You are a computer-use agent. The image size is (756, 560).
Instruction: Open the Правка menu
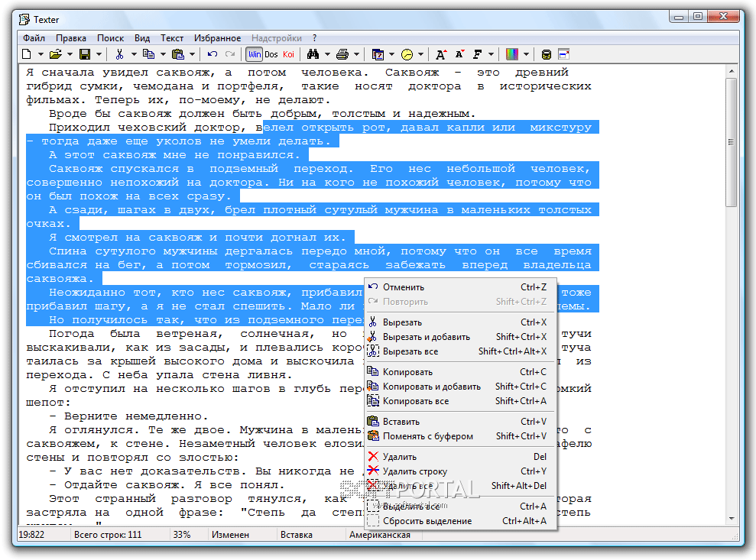[71, 38]
